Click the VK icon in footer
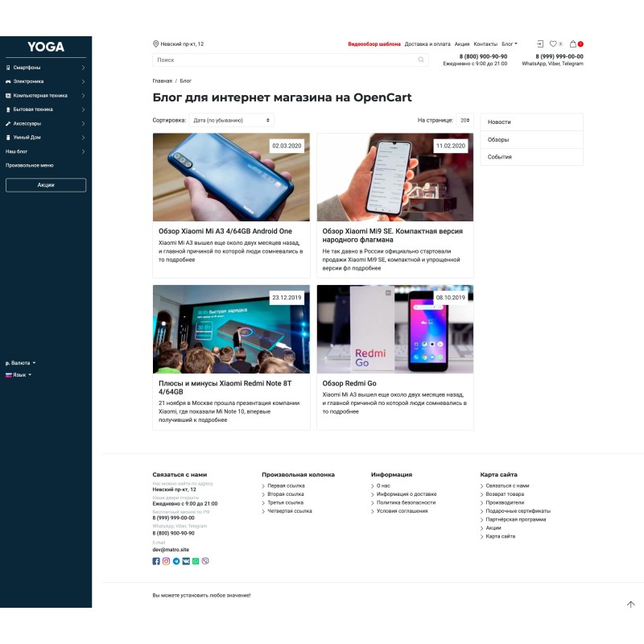Viewport: 644px width, 644px height. 184,561
